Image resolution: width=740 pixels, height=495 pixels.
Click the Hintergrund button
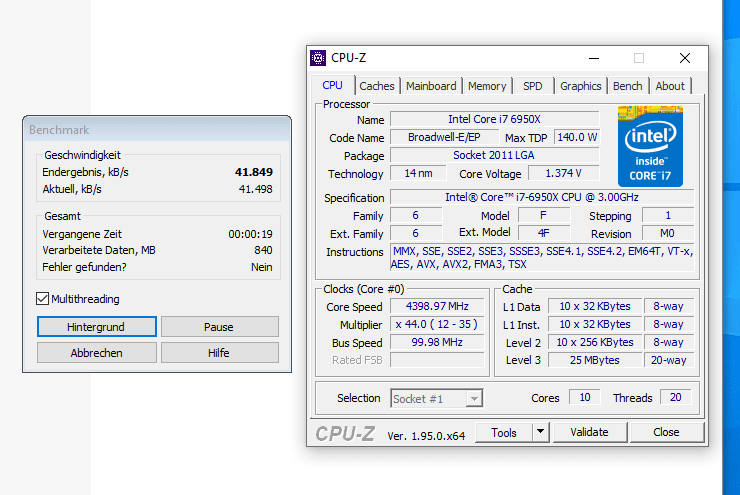[97, 327]
